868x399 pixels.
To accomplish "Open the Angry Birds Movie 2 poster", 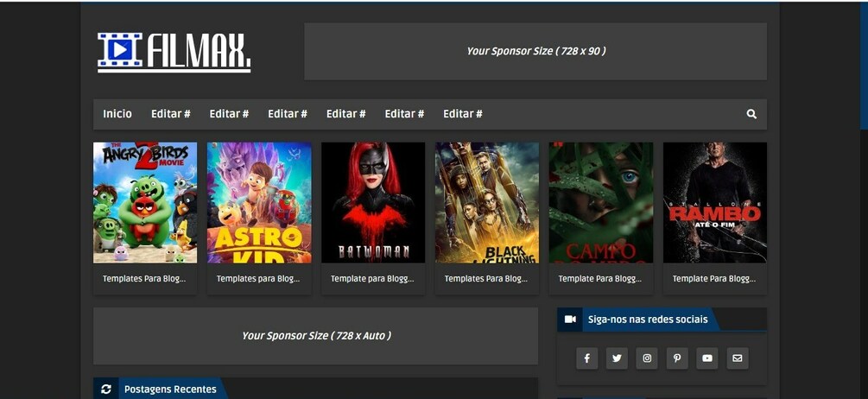I will tap(145, 203).
